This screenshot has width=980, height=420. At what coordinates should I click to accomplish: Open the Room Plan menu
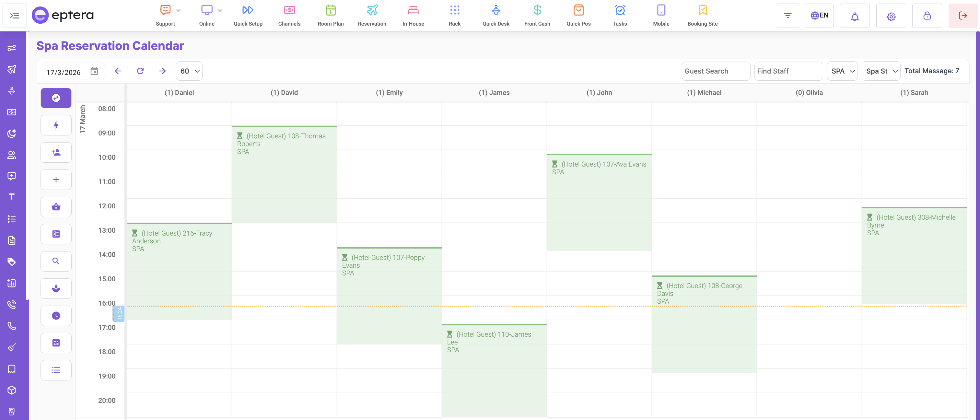(x=330, y=16)
